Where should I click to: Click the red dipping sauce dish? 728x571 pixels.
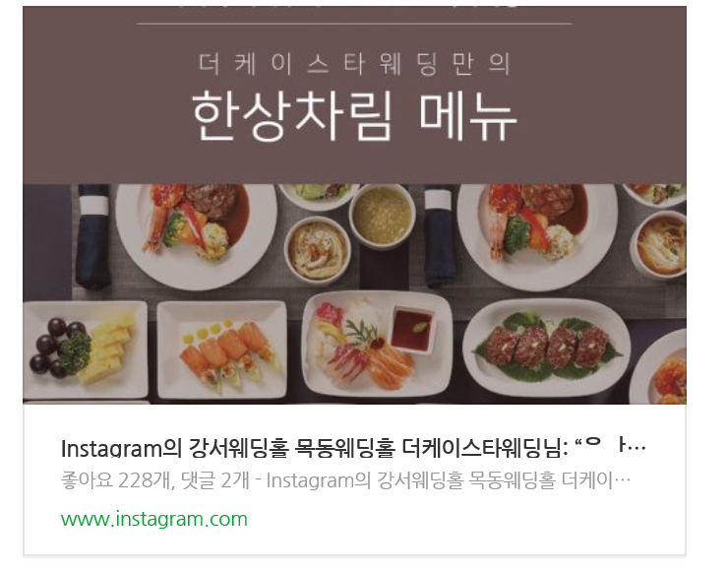[x=412, y=329]
